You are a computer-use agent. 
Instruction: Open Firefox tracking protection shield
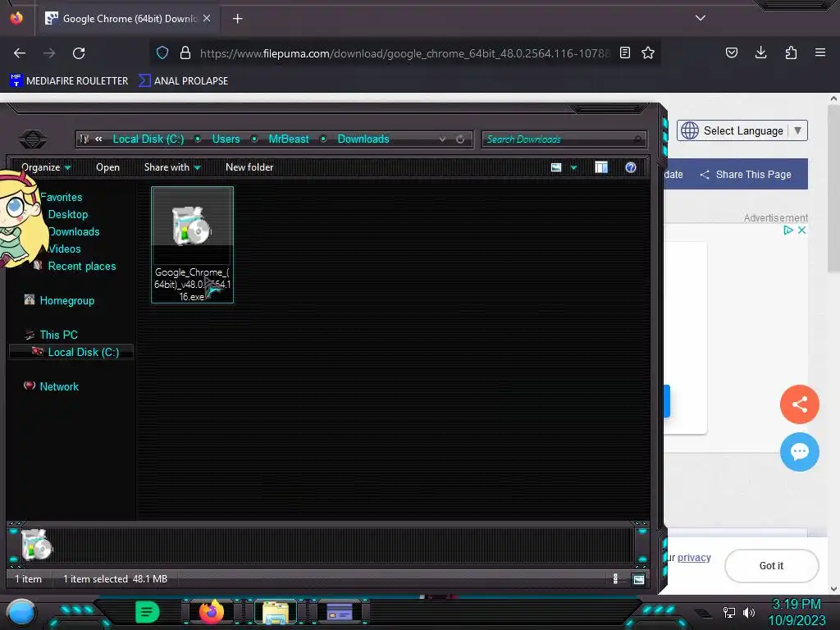tap(162, 52)
